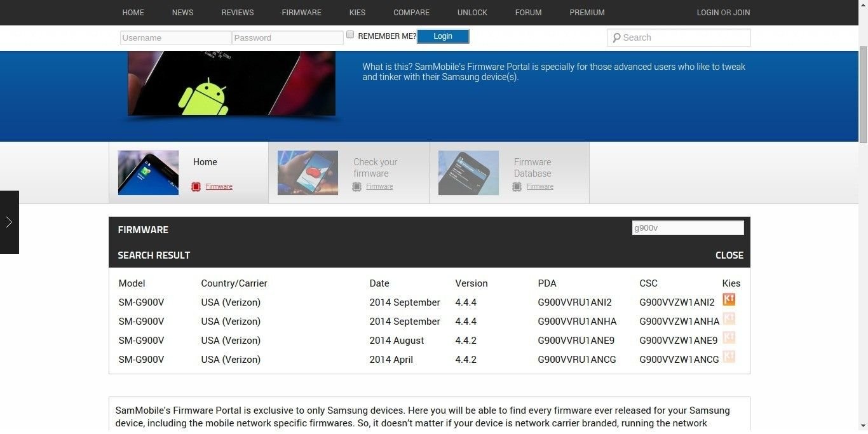Visit the FORUM section
Screen dimensions: 868x434
[x=529, y=13]
